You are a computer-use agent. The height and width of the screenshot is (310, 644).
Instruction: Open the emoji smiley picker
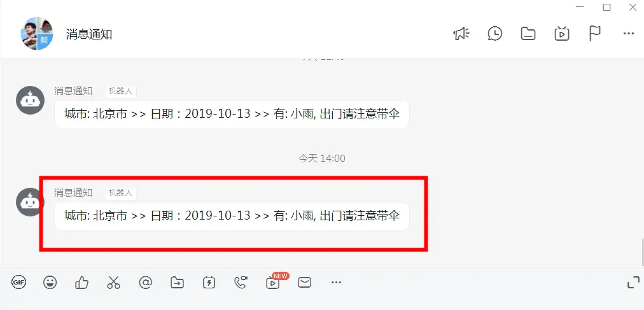(50, 282)
